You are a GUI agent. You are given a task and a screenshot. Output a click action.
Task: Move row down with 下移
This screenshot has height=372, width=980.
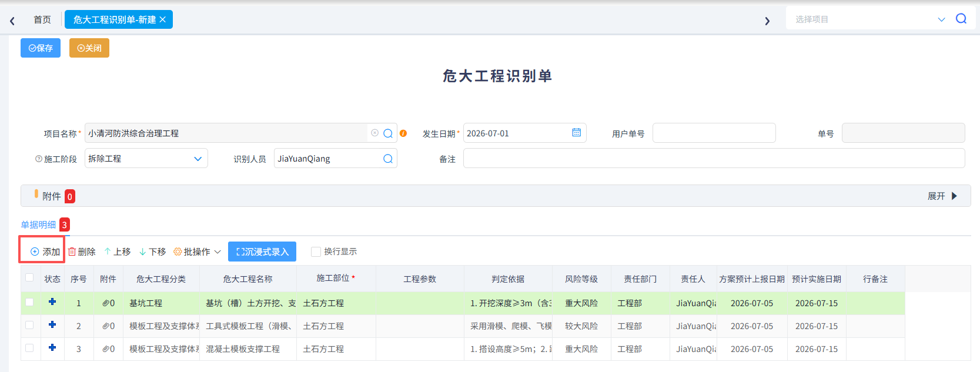[153, 252]
